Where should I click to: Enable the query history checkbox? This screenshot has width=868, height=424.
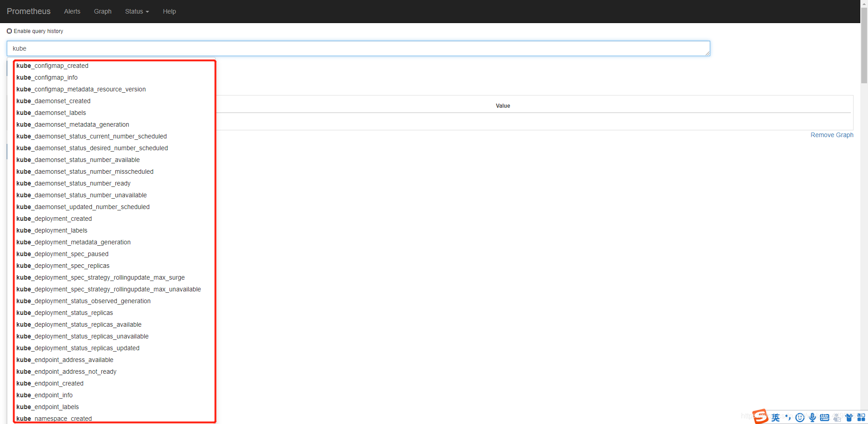tap(9, 31)
